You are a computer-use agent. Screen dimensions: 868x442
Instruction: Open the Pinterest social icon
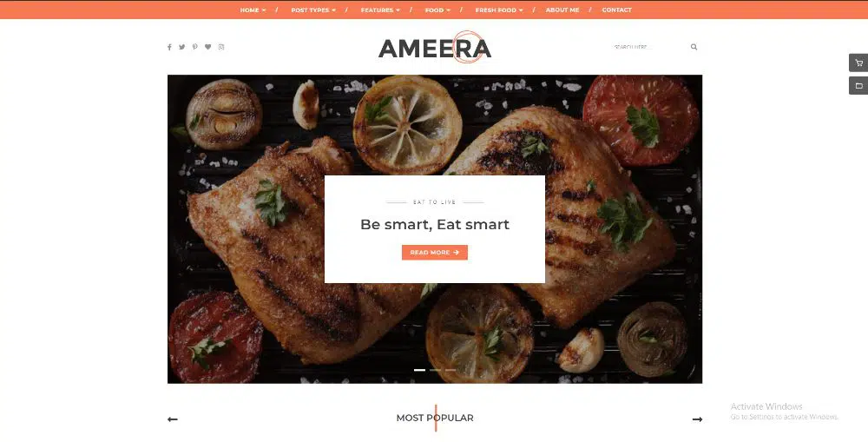click(194, 47)
